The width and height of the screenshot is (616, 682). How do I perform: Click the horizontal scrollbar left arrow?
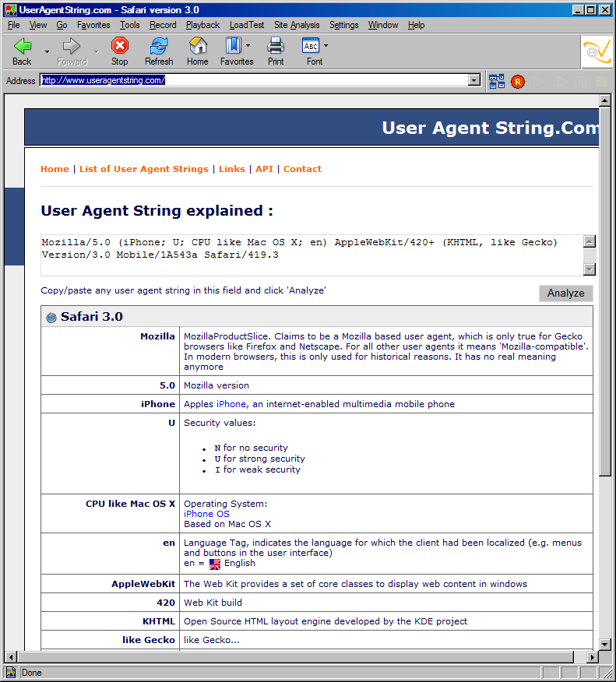12,657
